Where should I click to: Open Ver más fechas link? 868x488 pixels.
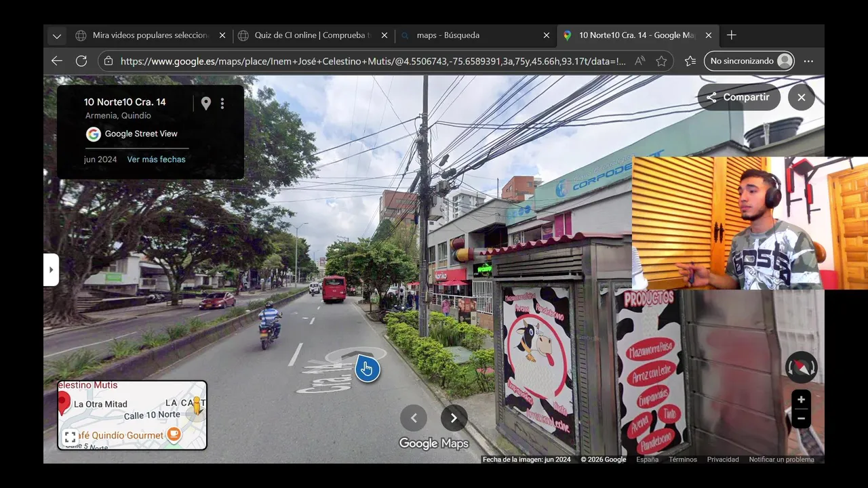tap(156, 159)
